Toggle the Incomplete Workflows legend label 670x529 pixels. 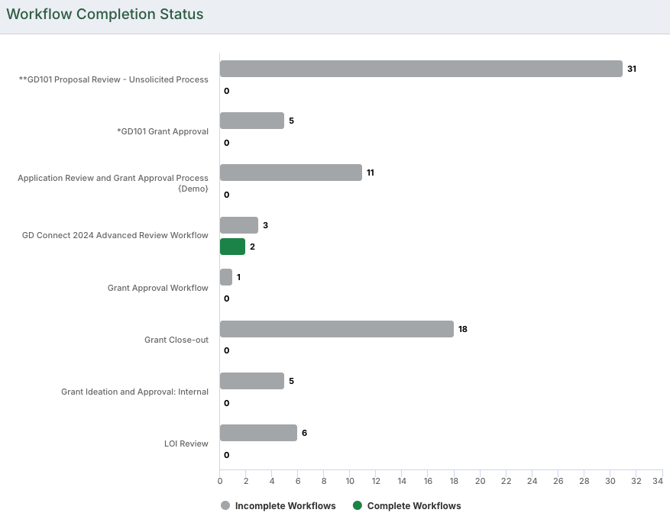(x=285, y=506)
